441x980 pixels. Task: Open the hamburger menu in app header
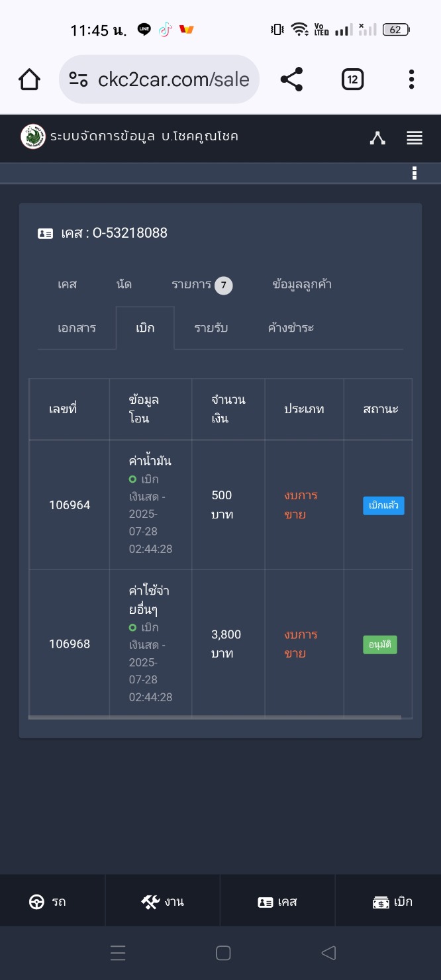[415, 138]
